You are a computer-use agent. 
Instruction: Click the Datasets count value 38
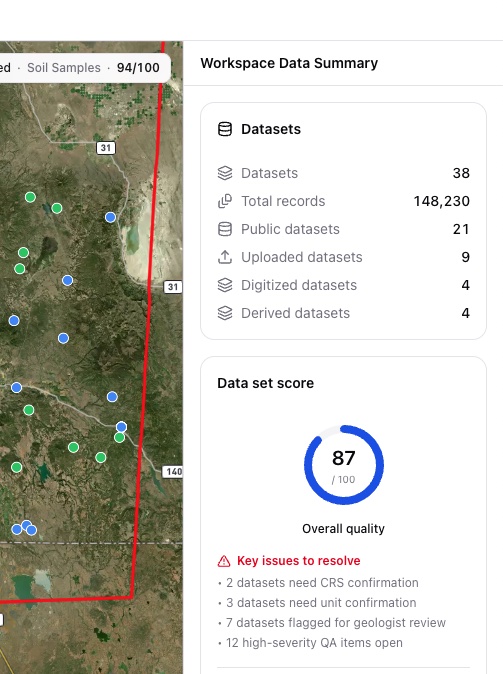pos(461,173)
